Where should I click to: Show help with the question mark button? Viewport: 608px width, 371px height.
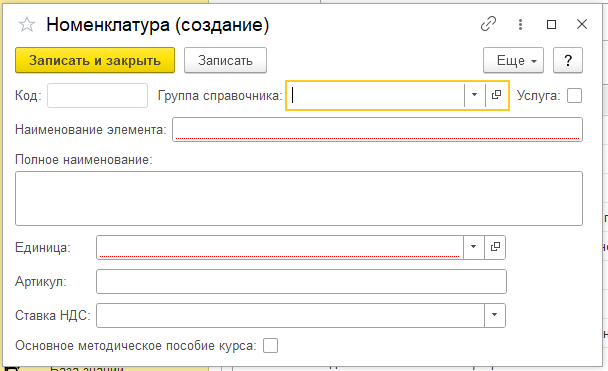click(x=568, y=60)
